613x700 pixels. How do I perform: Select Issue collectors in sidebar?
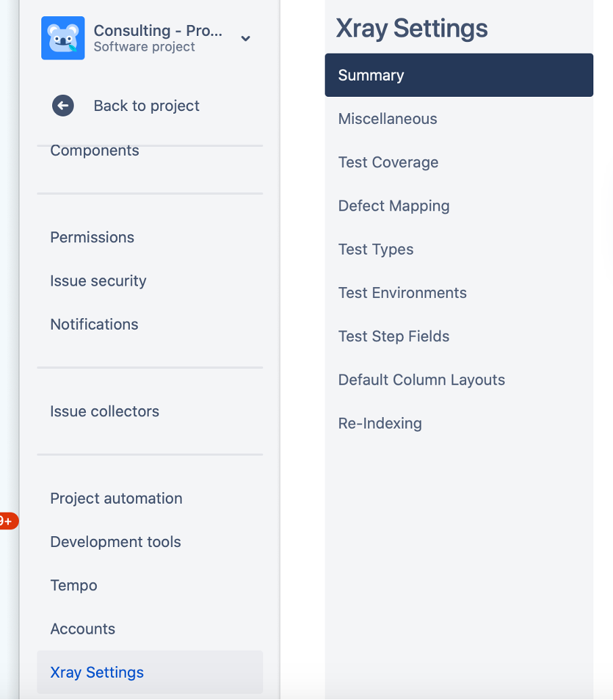click(x=105, y=411)
